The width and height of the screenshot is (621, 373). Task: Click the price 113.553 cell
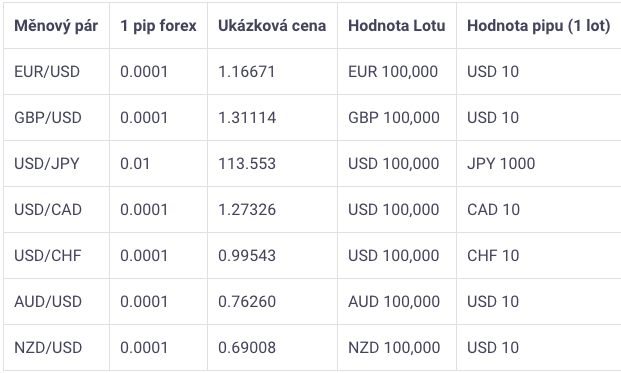pyautogui.click(x=247, y=164)
